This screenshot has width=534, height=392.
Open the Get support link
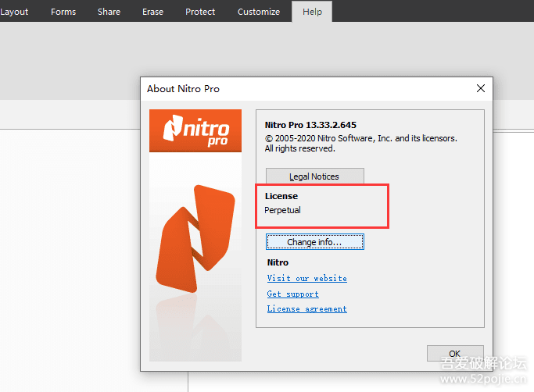tap(292, 294)
